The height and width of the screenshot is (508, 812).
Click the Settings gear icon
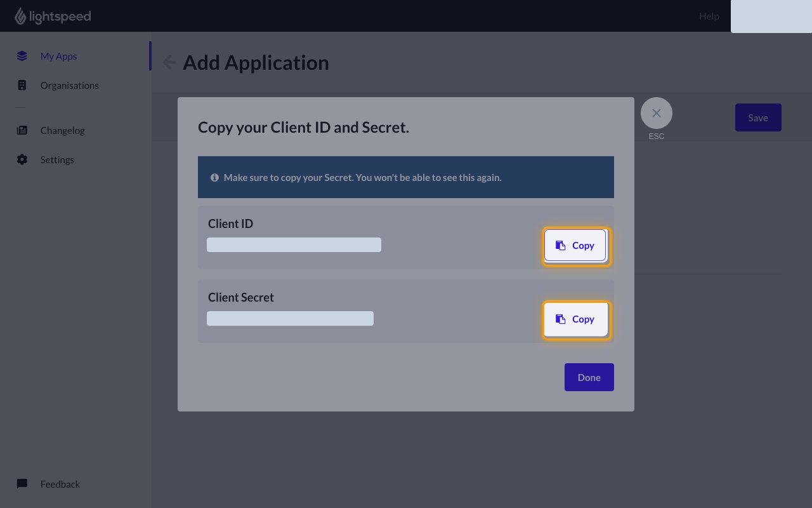click(22, 159)
